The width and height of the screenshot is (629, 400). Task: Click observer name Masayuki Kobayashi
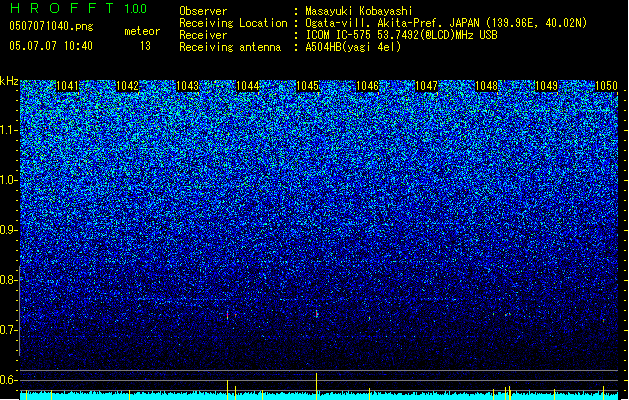coord(359,11)
